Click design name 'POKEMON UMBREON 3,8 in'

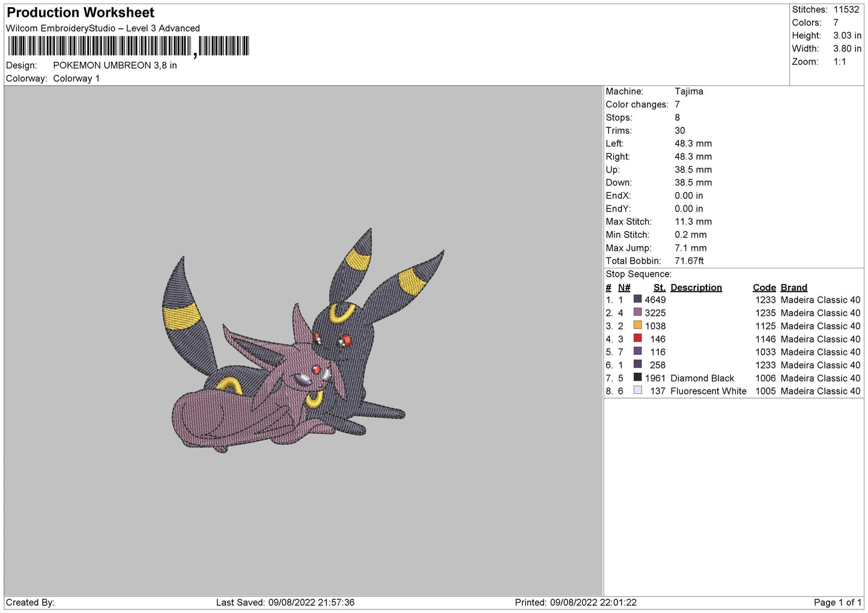[x=115, y=65]
